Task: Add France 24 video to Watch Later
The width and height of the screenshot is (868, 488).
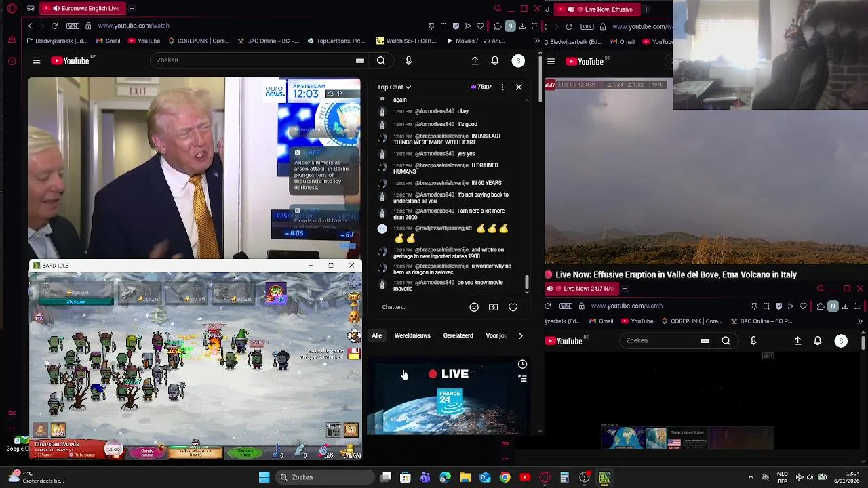Action: coord(522,365)
